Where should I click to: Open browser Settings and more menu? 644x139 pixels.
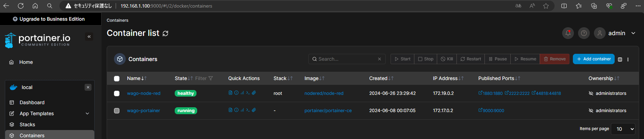(638, 6)
